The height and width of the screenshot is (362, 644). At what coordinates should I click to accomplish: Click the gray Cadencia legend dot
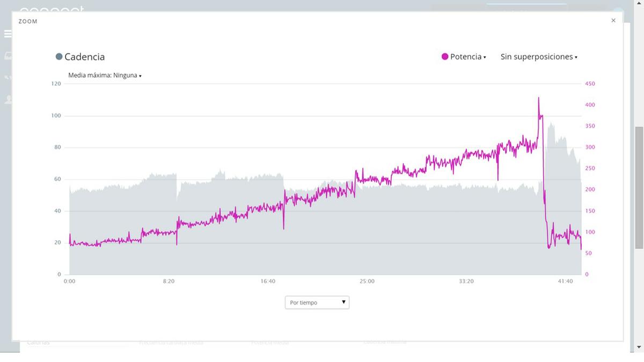point(59,57)
